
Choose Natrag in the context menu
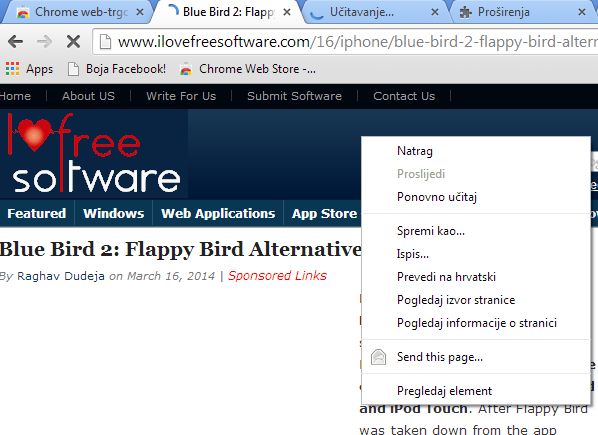point(476,151)
